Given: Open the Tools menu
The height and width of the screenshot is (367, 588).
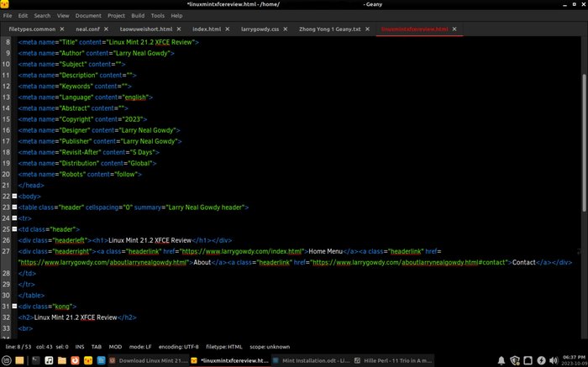Looking at the screenshot, I should (158, 16).
